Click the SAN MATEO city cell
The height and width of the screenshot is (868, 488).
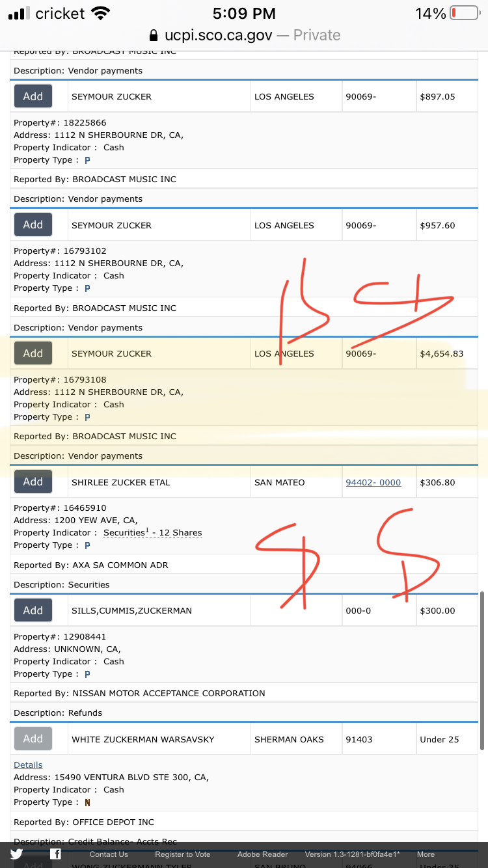pyautogui.click(x=296, y=482)
